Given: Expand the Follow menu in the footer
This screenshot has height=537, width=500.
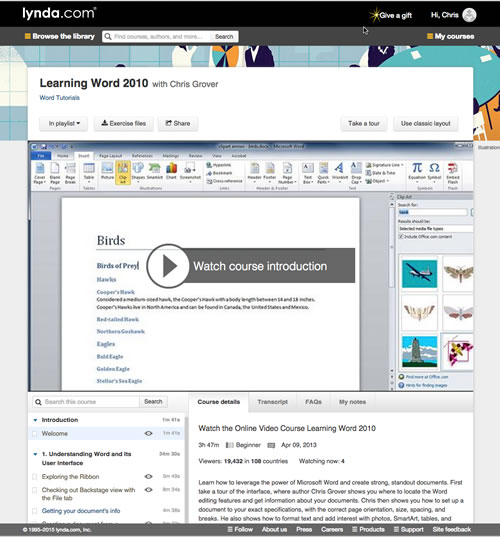Looking at the screenshot, I should [x=240, y=529].
